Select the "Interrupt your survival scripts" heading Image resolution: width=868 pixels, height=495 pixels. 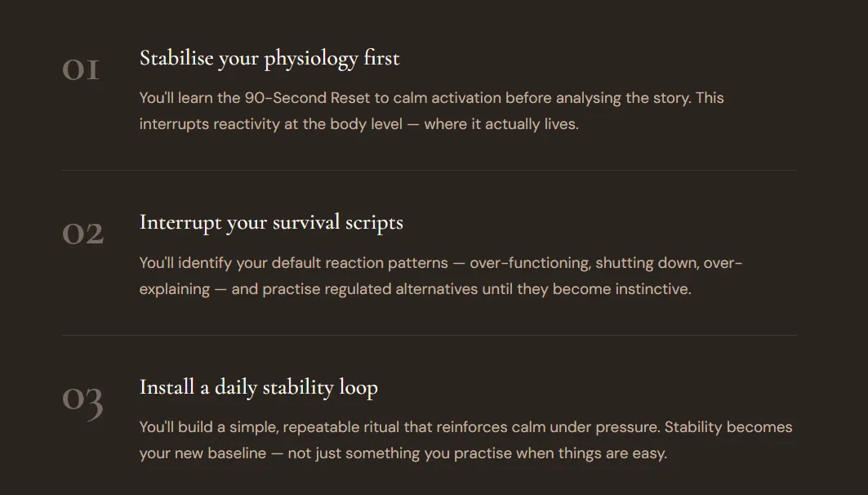[x=271, y=222]
